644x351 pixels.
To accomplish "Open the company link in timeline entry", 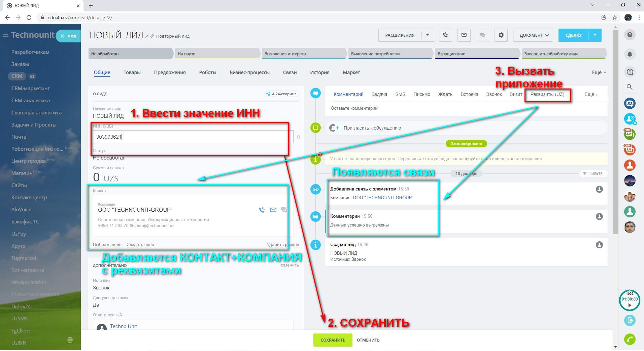I will click(383, 198).
